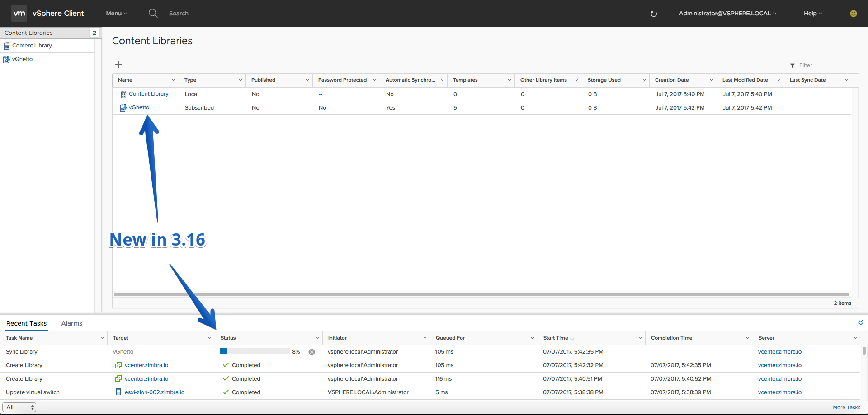Cancel the Sync Library task
Viewport: 868px width, 415px height.
click(x=311, y=352)
